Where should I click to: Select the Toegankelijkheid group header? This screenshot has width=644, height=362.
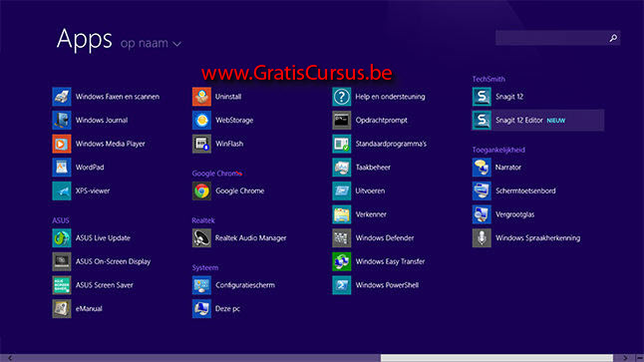[x=498, y=150]
